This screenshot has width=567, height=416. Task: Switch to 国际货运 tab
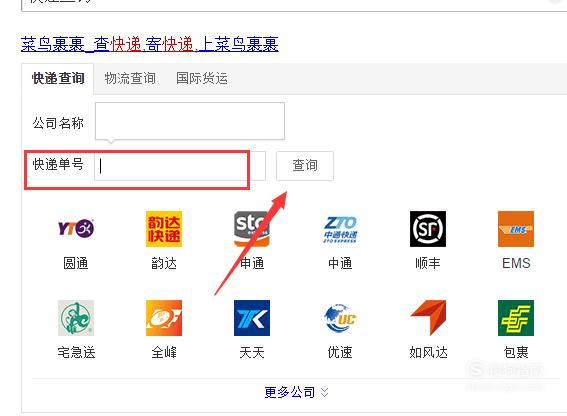pyautogui.click(x=202, y=78)
